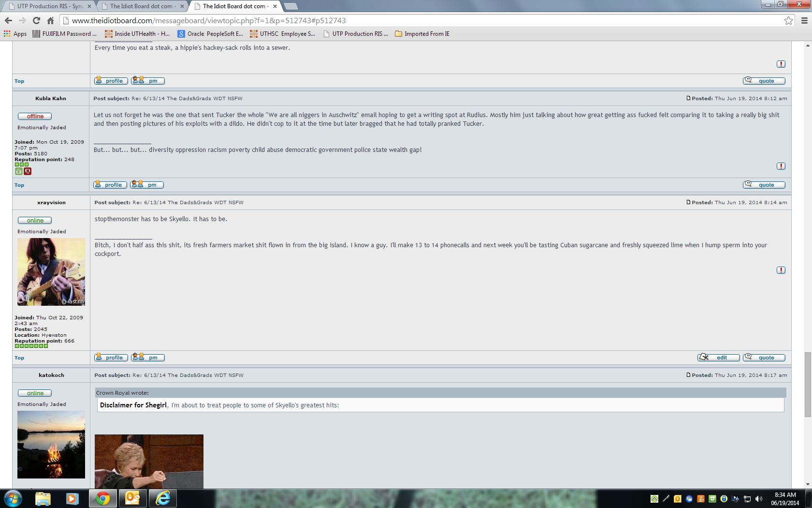Open the Chrome menu hamburger icon
Viewport: 812px width, 508px height.
(804, 20)
